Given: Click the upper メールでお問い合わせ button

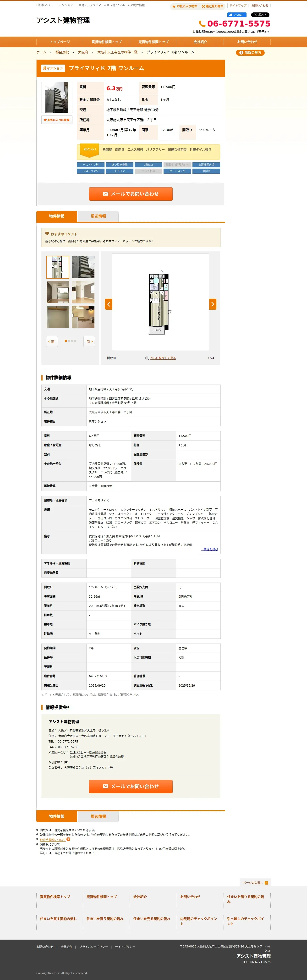Looking at the screenshot, I should click(131, 194).
